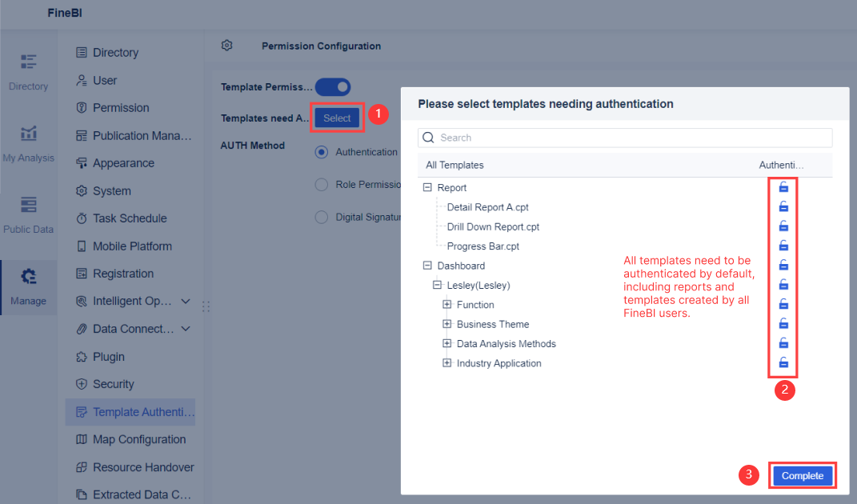This screenshot has height=504, width=857.
Task: Click the Permission Configuration gear icon
Action: (x=226, y=46)
